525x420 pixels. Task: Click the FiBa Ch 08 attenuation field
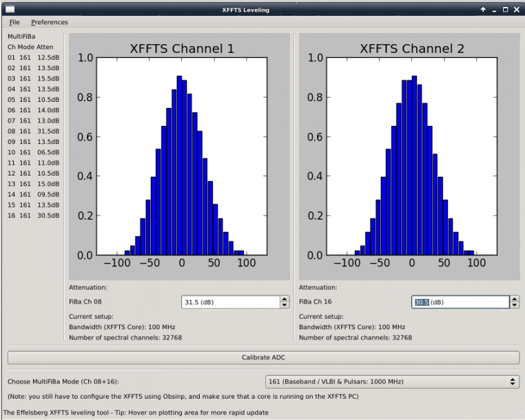[231, 302]
